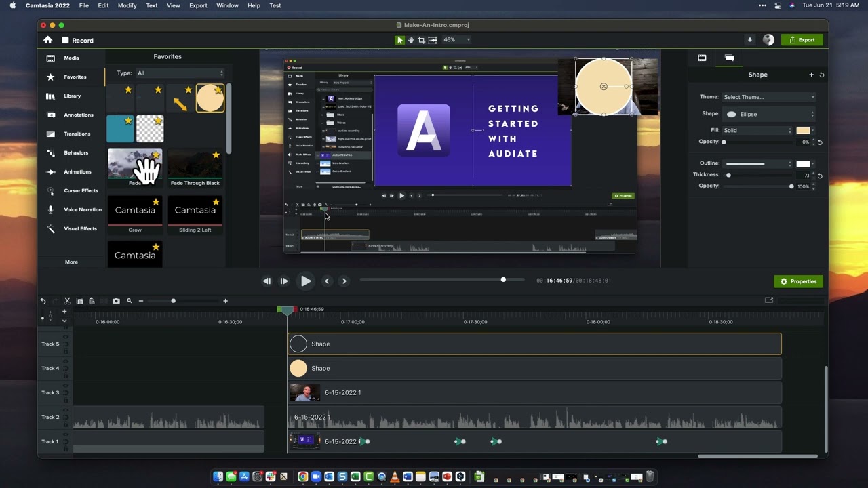
Task: Select the pan hand tool
Action: tap(411, 40)
